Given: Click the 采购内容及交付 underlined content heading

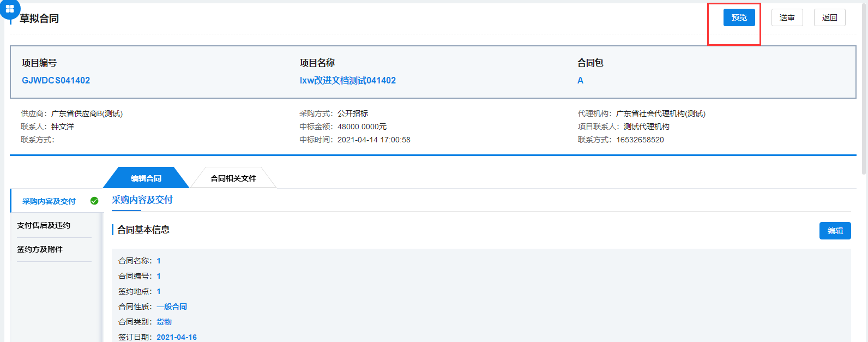Looking at the screenshot, I should pos(142,200).
